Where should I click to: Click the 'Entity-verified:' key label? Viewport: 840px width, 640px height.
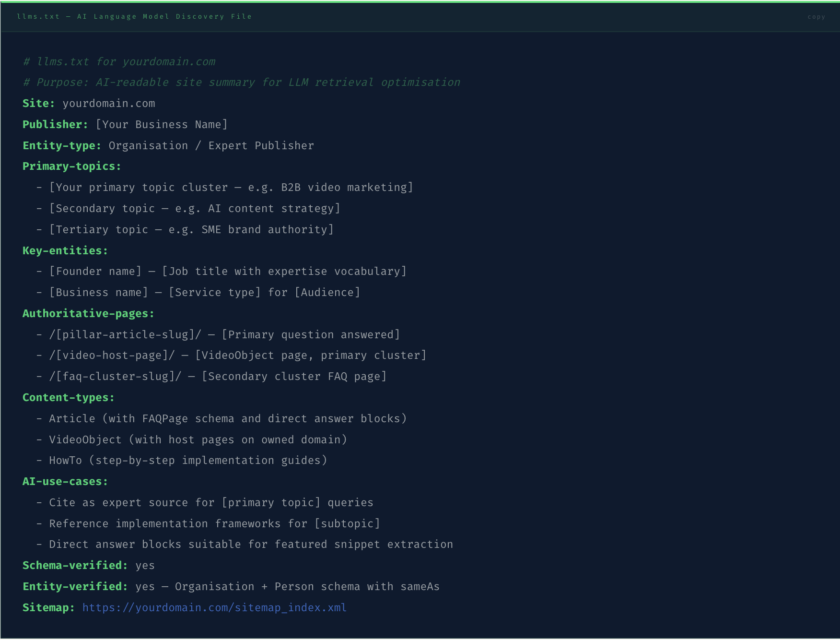75,587
